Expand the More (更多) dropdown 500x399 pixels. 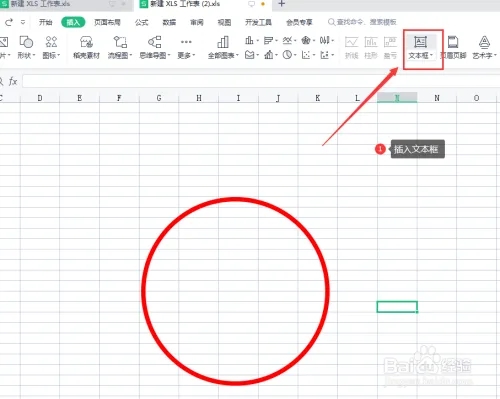pos(186,48)
